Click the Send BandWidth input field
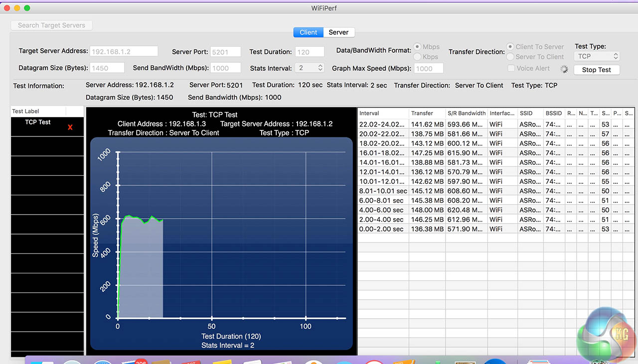The height and width of the screenshot is (364, 638). coord(226,68)
